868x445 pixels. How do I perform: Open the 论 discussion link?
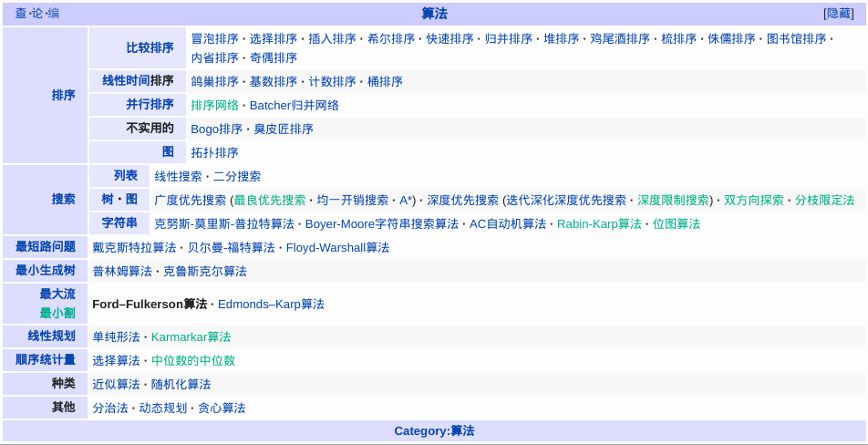pyautogui.click(x=36, y=14)
